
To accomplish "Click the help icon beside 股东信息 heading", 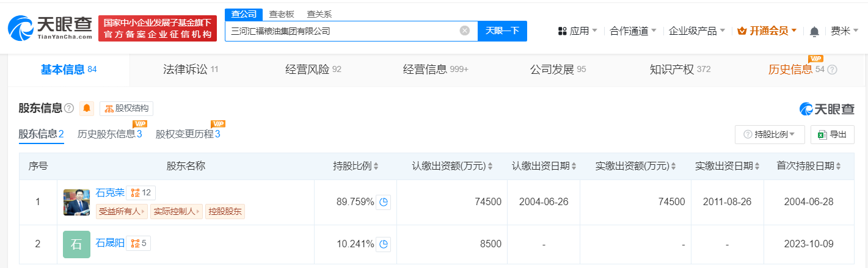I will 69,109.
